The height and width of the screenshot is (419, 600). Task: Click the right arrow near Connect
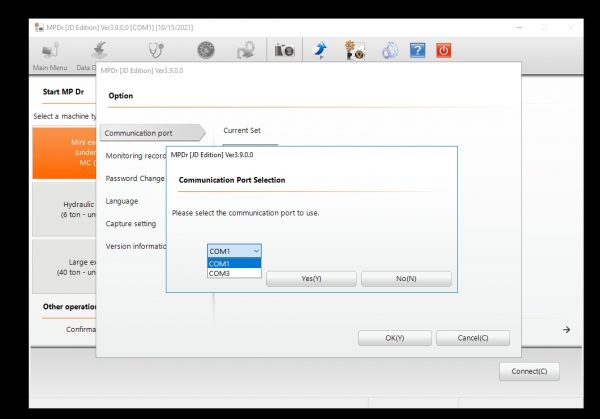(x=567, y=329)
